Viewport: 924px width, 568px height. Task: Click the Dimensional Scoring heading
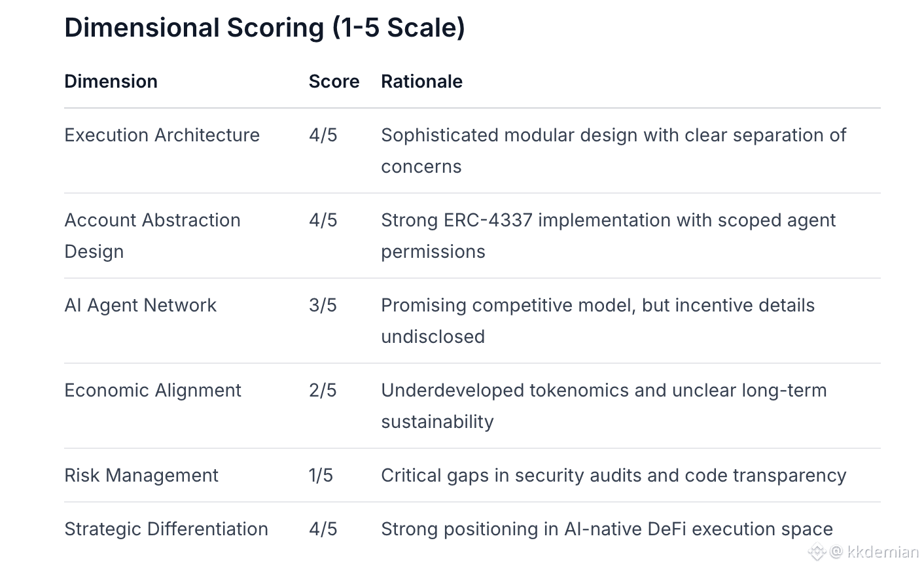(264, 28)
